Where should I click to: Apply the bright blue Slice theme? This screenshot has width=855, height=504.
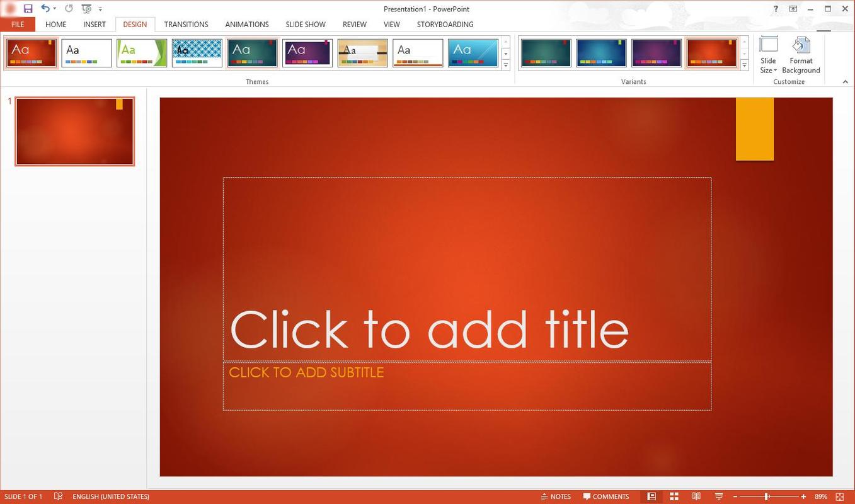[x=473, y=53]
